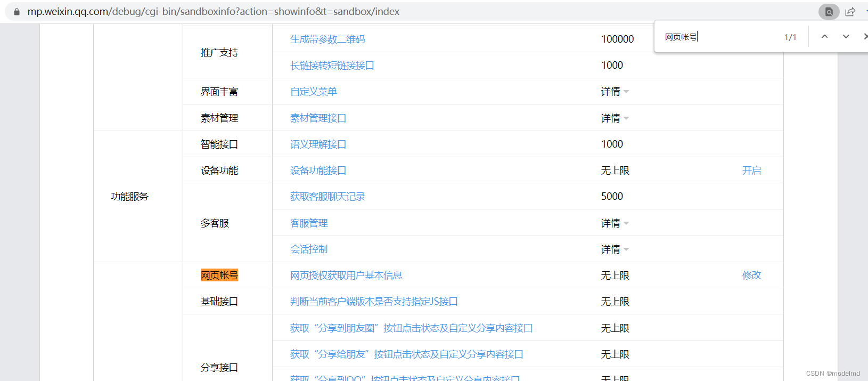The image size is (868, 381).
Task: Click the lock icon in address bar
Action: [17, 12]
